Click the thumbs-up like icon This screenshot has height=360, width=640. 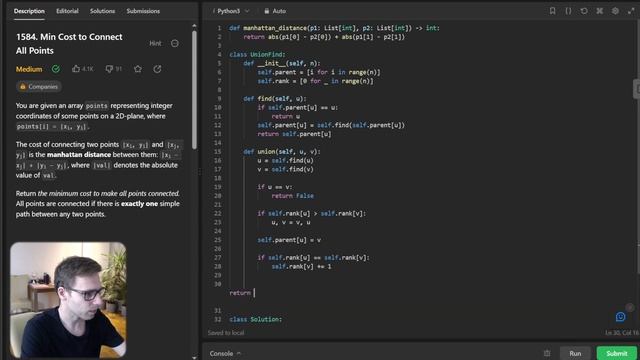(76, 69)
